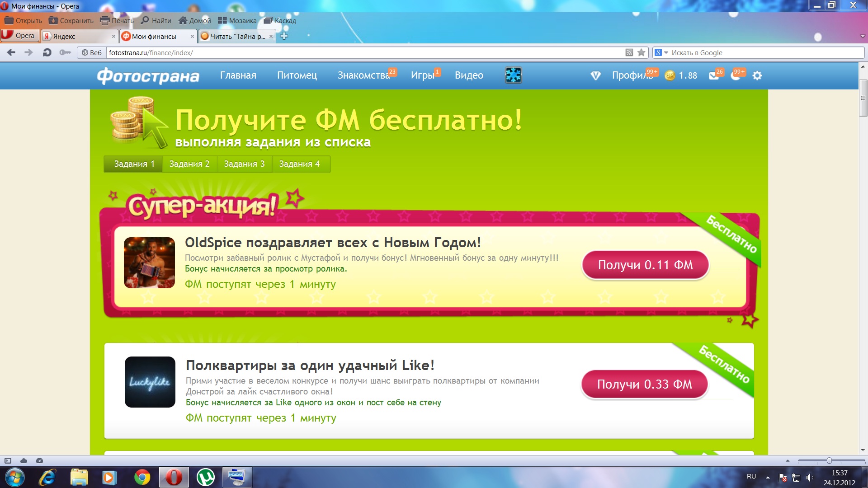Open the Fotostrana settings gear icon
The image size is (868, 488).
click(757, 75)
